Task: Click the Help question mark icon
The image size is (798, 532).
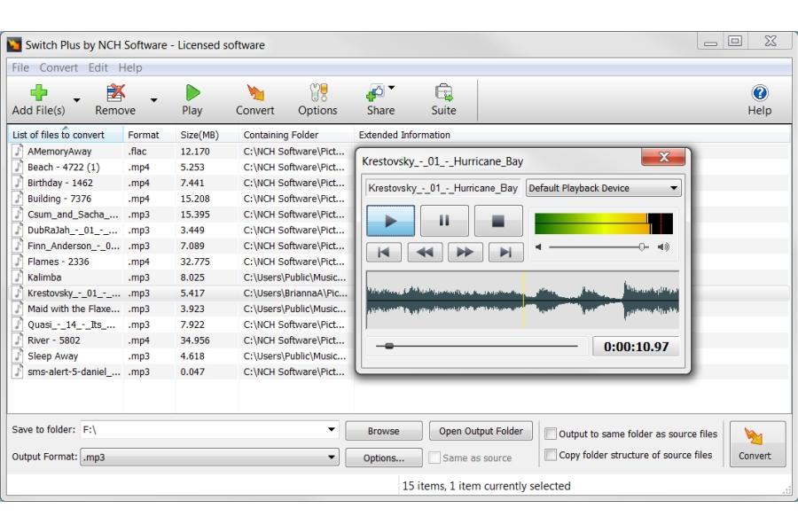Action: [759, 92]
